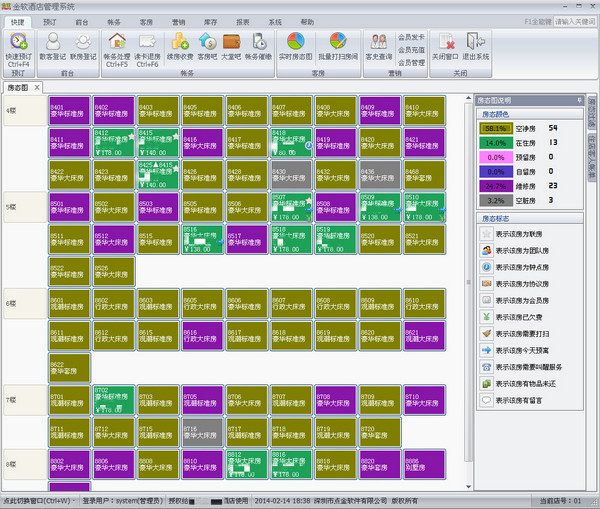Viewport: 600px width, 509px height.
Task: Open the 实时房态图 pie chart icon
Action: 296,44
